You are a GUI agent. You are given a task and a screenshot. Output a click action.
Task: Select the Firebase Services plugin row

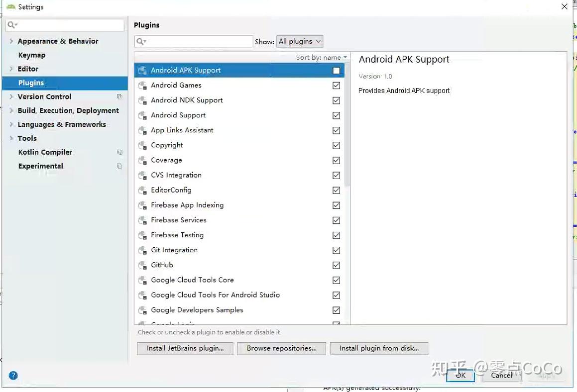(x=239, y=220)
